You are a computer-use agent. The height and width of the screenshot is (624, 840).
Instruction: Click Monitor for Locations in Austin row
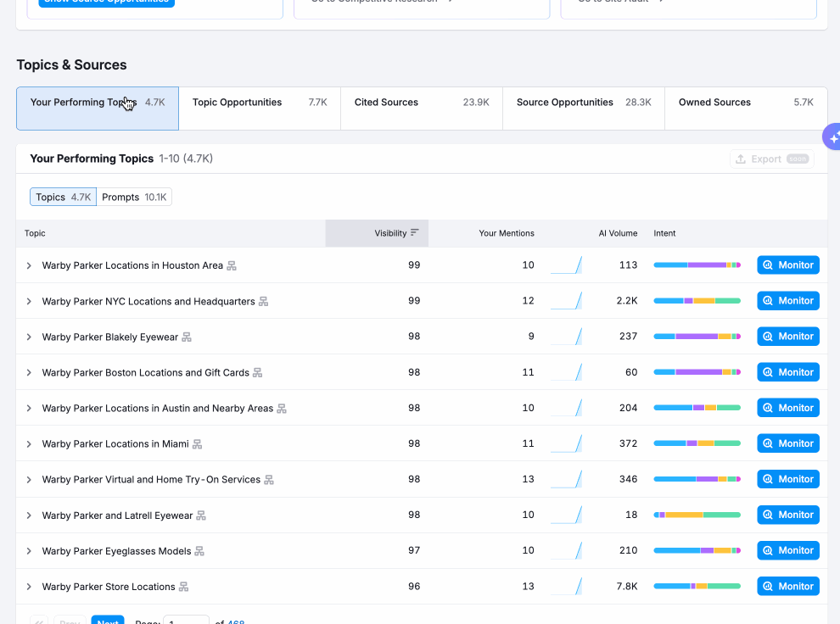click(x=787, y=408)
